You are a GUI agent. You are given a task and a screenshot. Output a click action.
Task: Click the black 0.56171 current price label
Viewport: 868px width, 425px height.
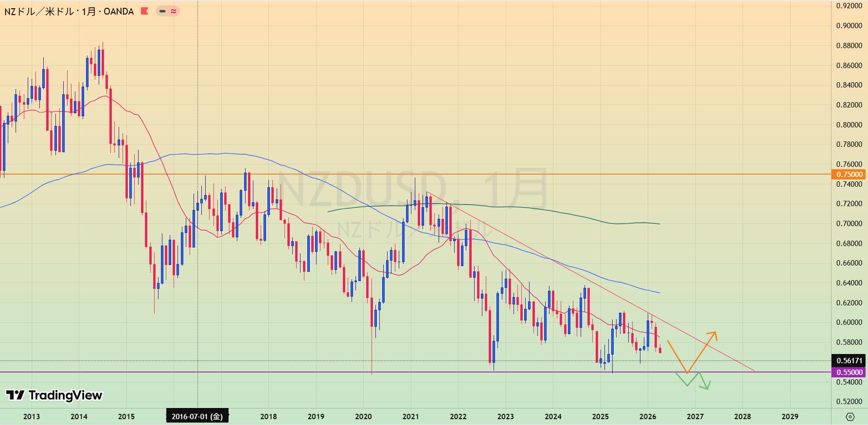[x=849, y=361]
